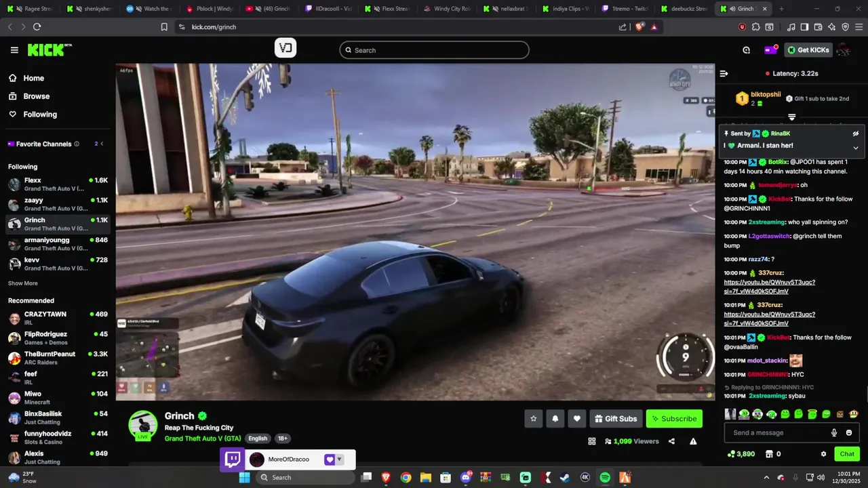This screenshot has width=868, height=488.
Task: Expand the list with Show More
Action: (23, 283)
